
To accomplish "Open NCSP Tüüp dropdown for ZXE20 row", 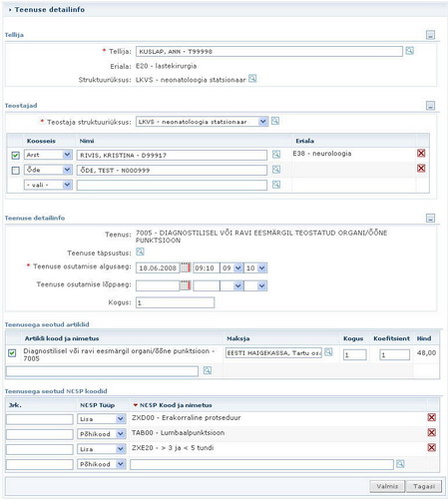I will [102, 449].
